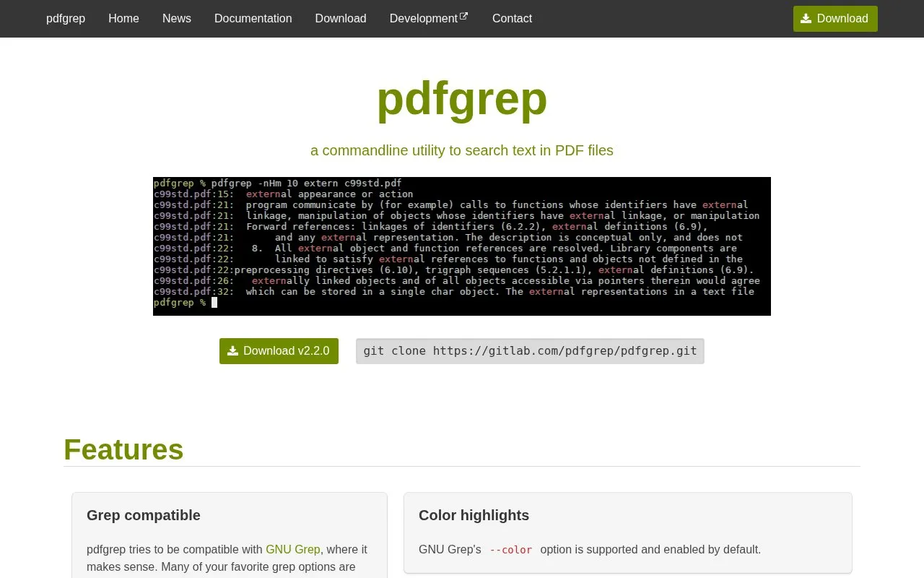Image resolution: width=924 pixels, height=578 pixels.
Task: Click the Features heading
Action: coord(123,449)
